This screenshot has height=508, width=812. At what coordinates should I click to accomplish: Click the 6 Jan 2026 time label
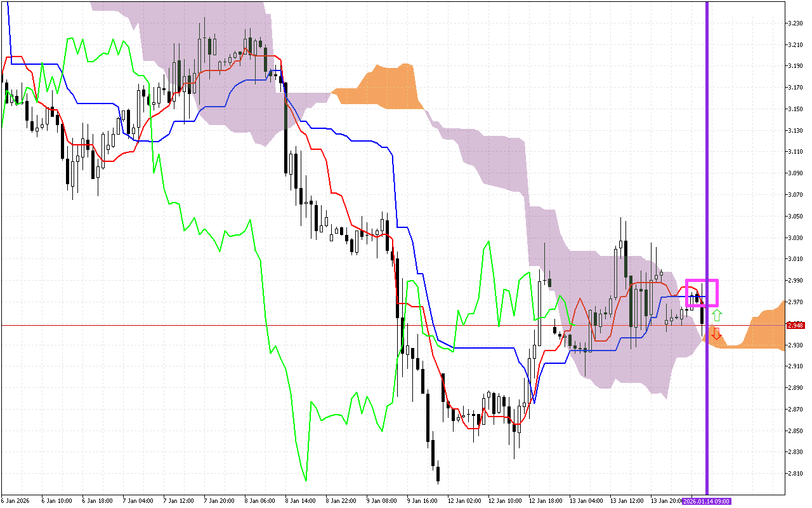16,501
